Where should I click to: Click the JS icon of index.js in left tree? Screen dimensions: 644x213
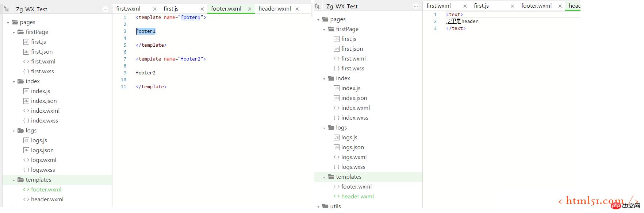(x=26, y=91)
